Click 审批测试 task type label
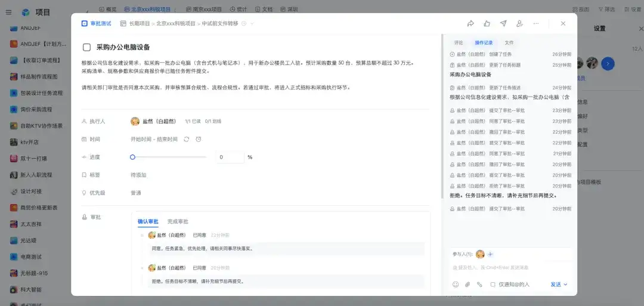Image resolution: width=644 pixels, height=306 pixels. click(101, 24)
